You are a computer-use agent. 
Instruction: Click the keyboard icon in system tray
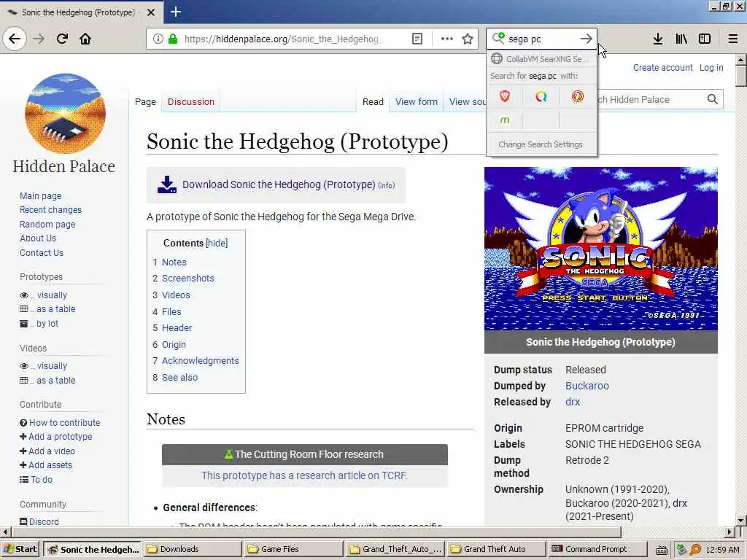[x=661, y=550]
